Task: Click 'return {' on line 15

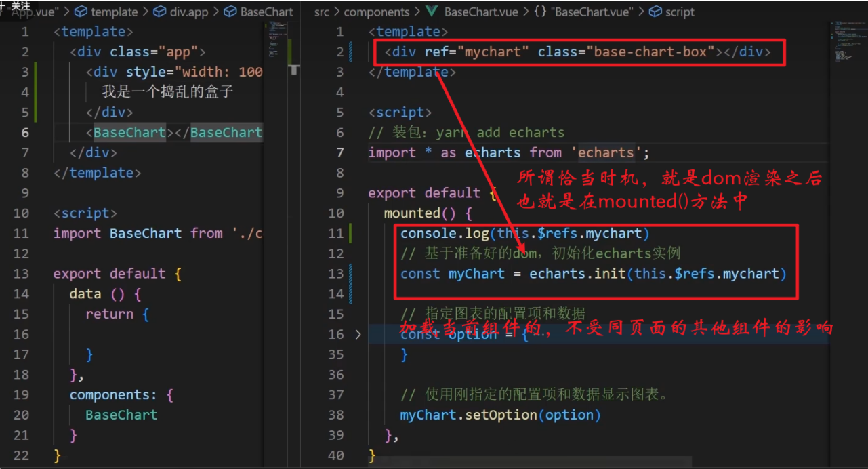Action: click(x=117, y=314)
